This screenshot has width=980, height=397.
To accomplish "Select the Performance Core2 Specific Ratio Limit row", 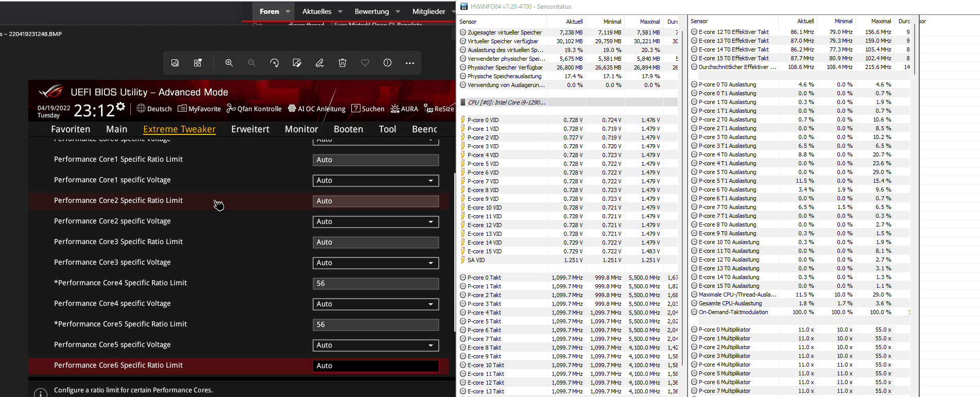I will (238, 201).
